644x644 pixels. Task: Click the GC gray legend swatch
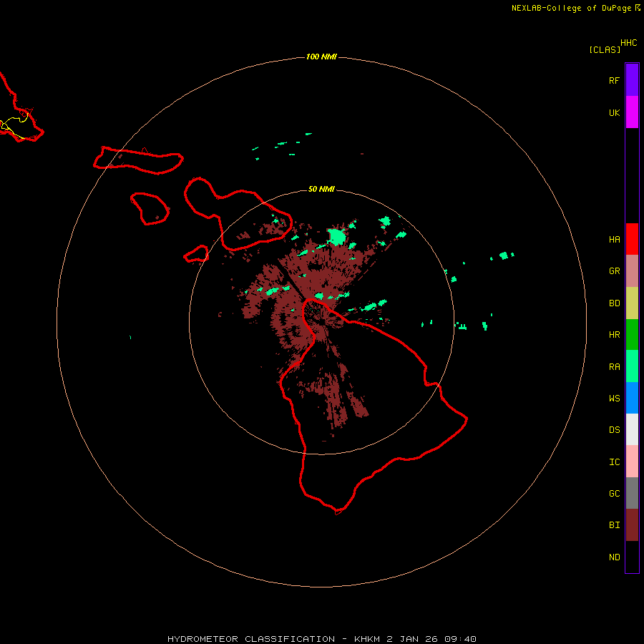[632, 493]
